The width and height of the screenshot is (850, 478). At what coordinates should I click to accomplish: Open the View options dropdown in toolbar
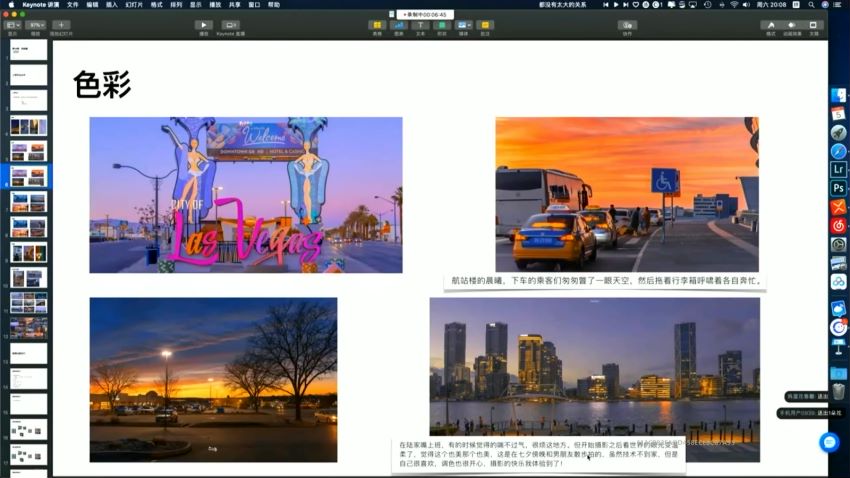click(12, 25)
